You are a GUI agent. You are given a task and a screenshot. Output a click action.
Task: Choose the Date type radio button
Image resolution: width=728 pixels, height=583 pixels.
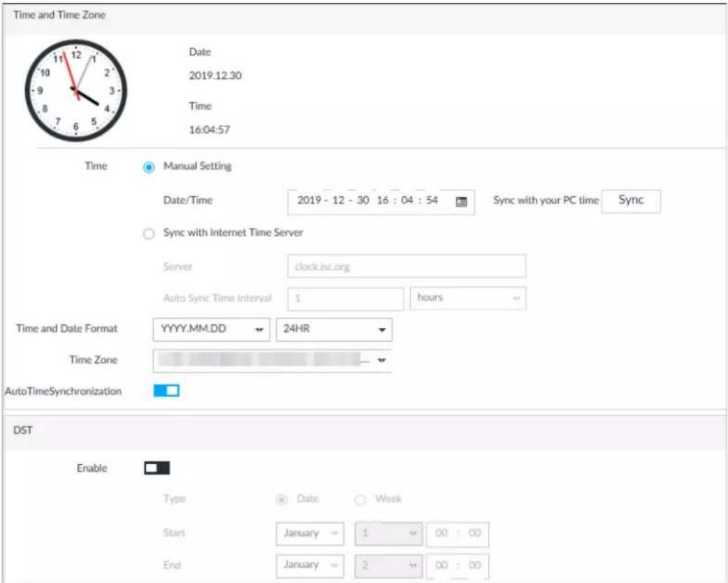(282, 500)
